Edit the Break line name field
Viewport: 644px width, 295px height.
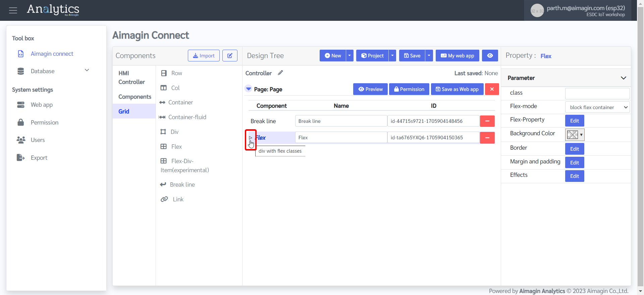pyautogui.click(x=341, y=121)
